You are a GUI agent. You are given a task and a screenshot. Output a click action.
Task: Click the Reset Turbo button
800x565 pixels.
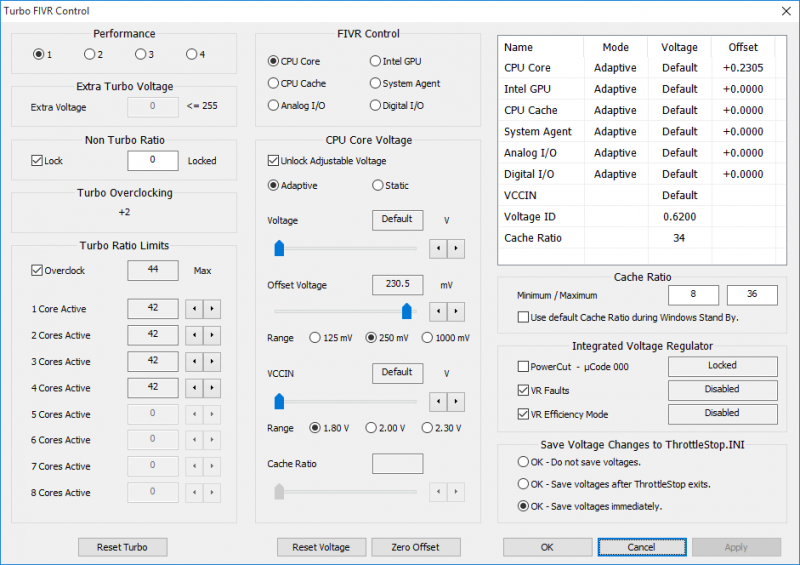click(x=122, y=547)
